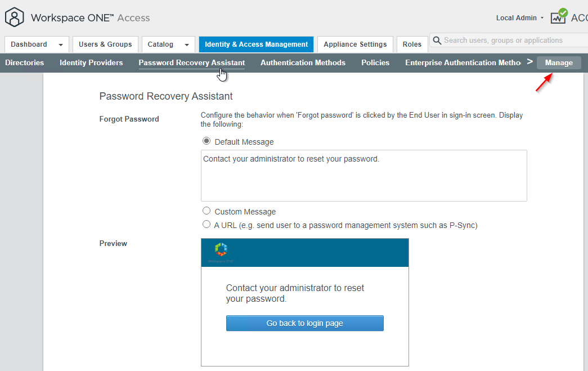Image resolution: width=588 pixels, height=371 pixels.
Task: Open the Directories section
Action: (x=24, y=62)
